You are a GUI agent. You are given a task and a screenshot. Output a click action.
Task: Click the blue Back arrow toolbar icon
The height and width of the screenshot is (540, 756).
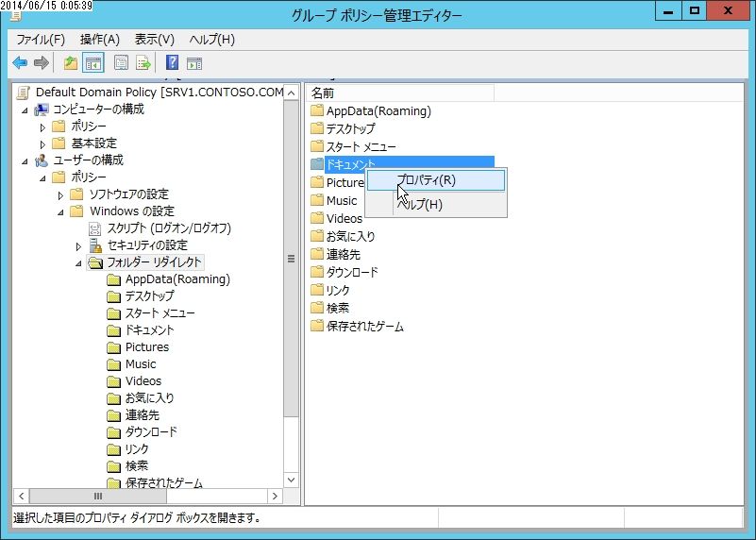tap(20, 62)
